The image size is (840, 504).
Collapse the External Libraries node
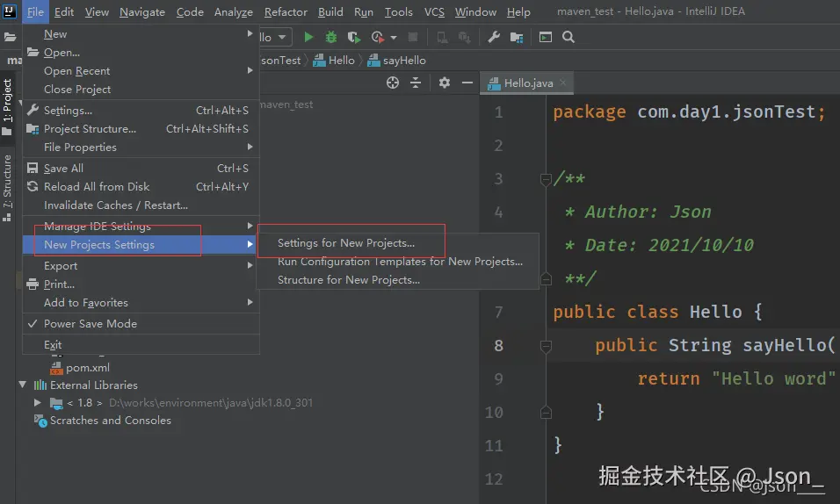[23, 385]
